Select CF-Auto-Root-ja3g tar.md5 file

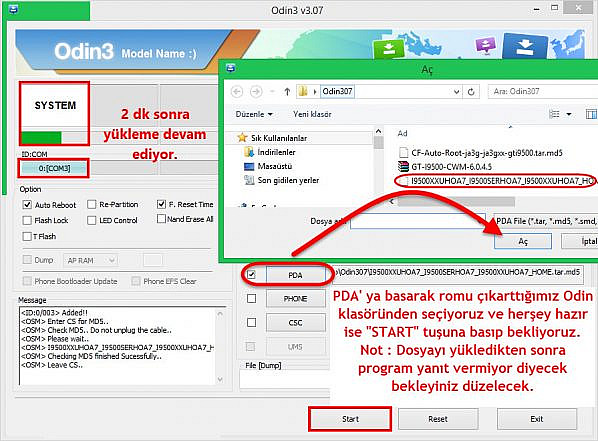pyautogui.click(x=487, y=153)
